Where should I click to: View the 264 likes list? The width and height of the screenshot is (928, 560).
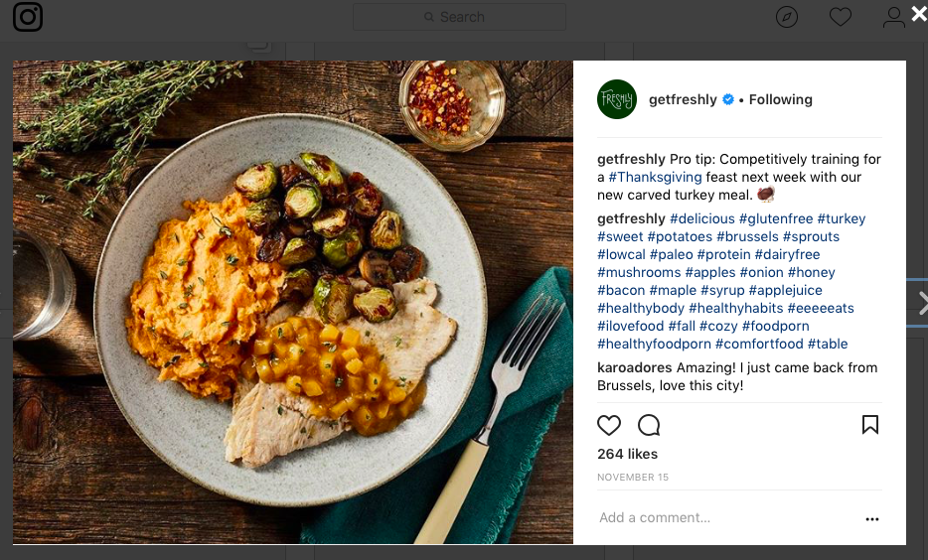(627, 454)
